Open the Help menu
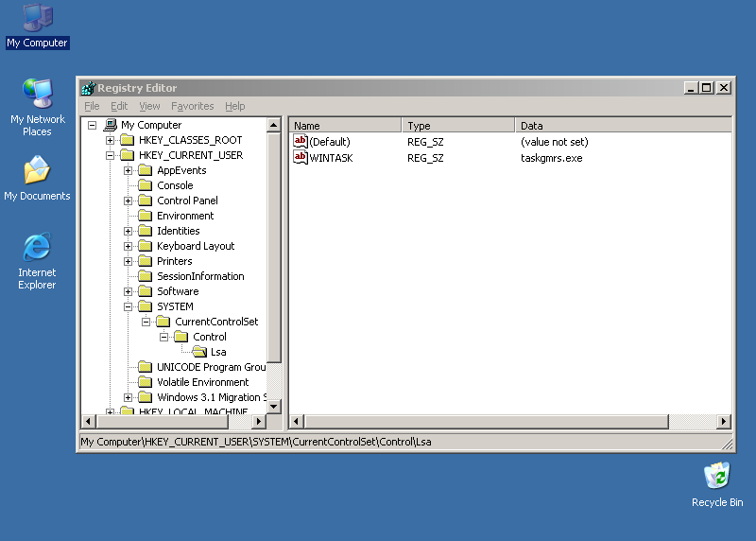756x541 pixels. 234,106
